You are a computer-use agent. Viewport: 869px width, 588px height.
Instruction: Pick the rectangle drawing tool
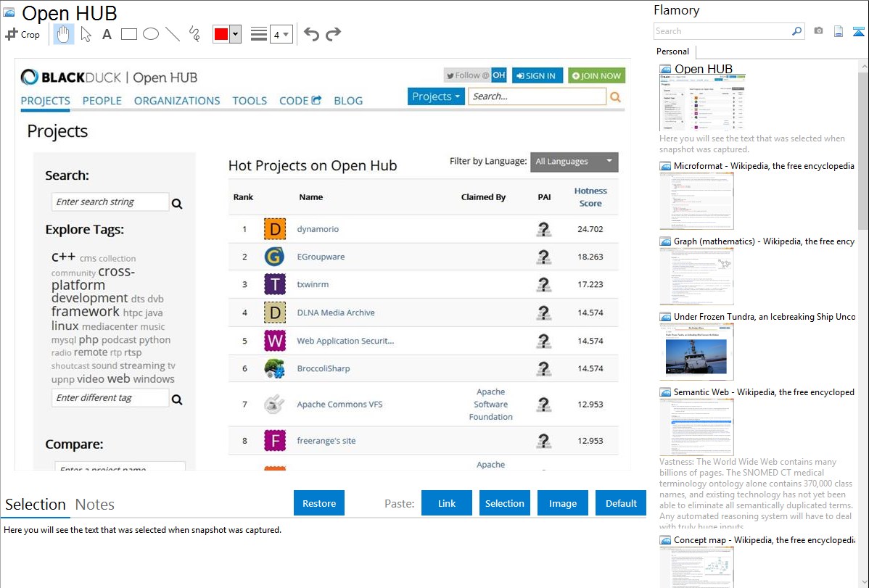(129, 34)
